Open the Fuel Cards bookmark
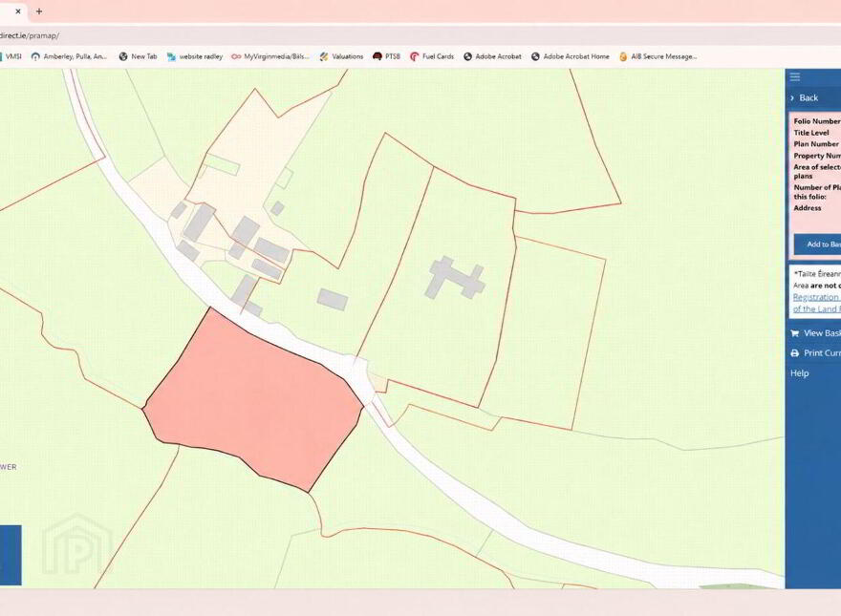Screen dimensions: 841x616 432,56
